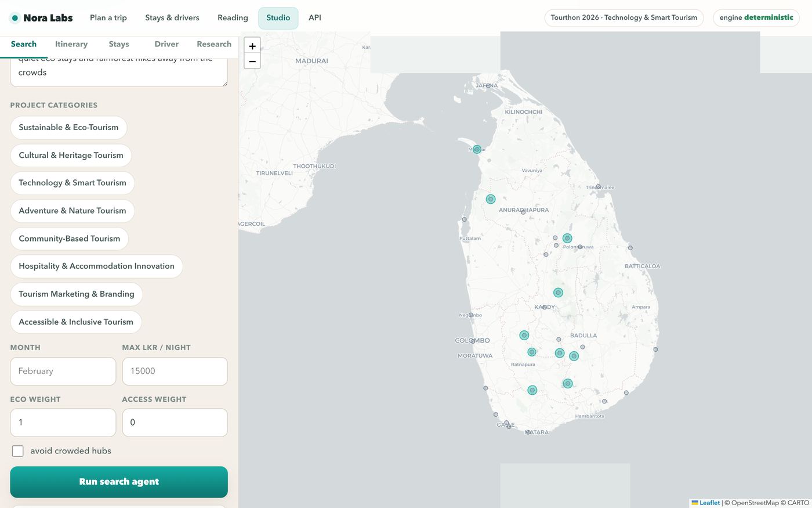Click the gray marker at Trincomalee
The width and height of the screenshot is (812, 508).
[599, 187]
